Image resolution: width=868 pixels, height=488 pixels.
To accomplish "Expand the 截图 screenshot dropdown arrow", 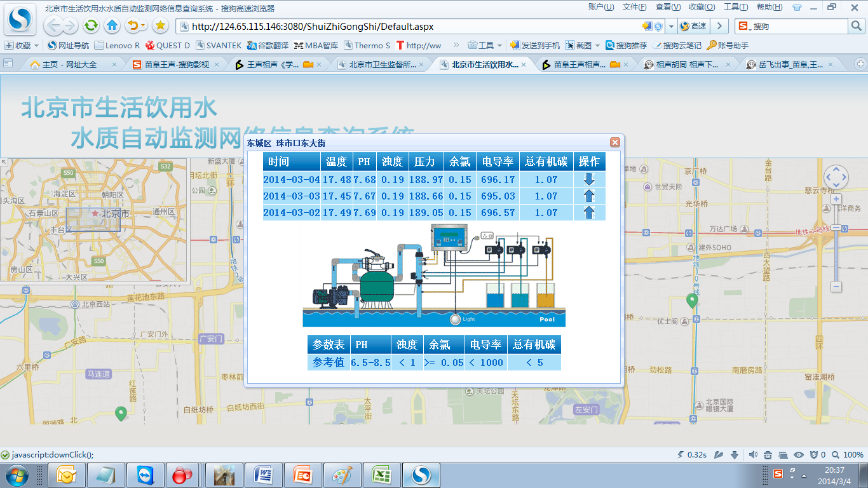I will (597, 46).
